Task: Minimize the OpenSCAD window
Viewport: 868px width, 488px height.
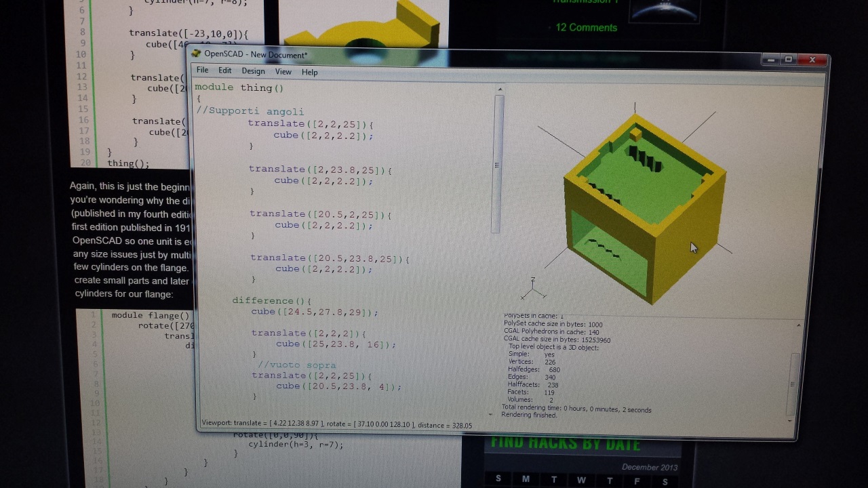Action: pos(771,60)
